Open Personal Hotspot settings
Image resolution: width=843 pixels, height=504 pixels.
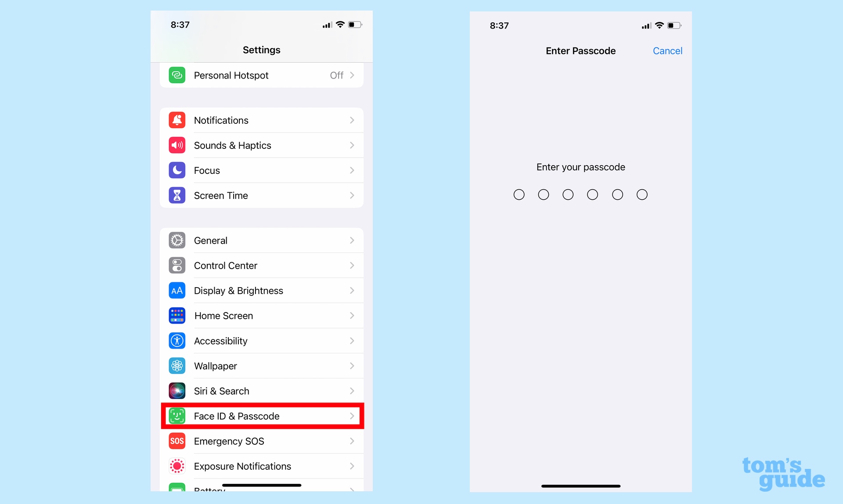262,75
